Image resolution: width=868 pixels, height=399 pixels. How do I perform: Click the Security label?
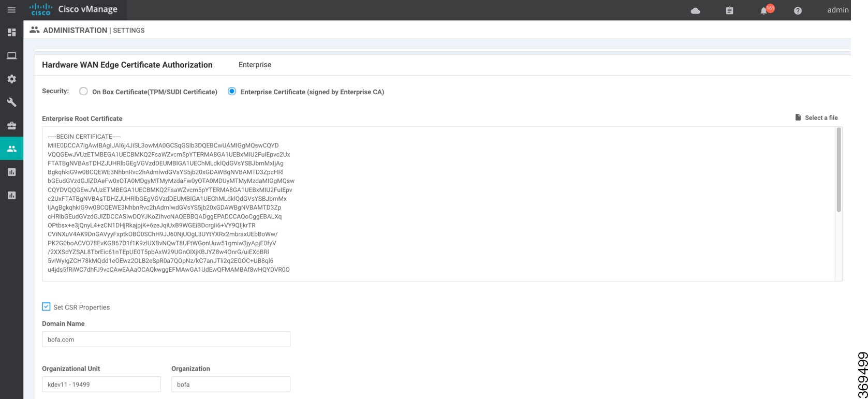click(55, 91)
